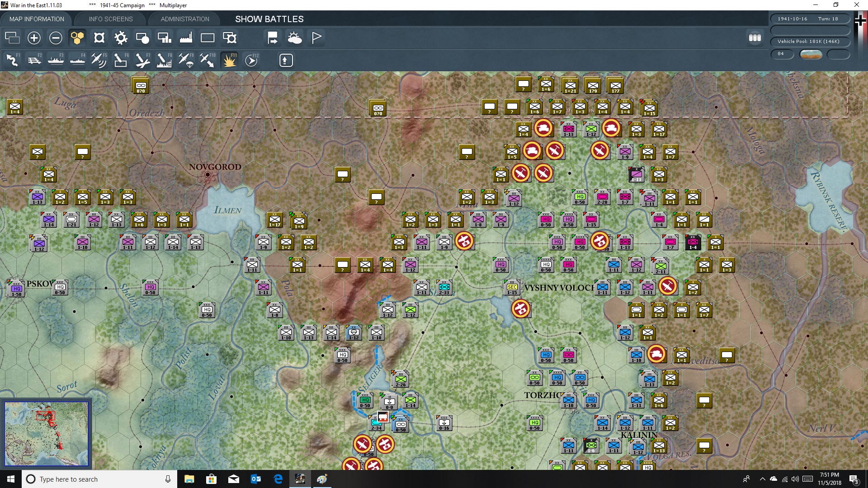The width and height of the screenshot is (868, 488).
Task: Toggle the F11 ground bombardment mode
Action: 229,60
